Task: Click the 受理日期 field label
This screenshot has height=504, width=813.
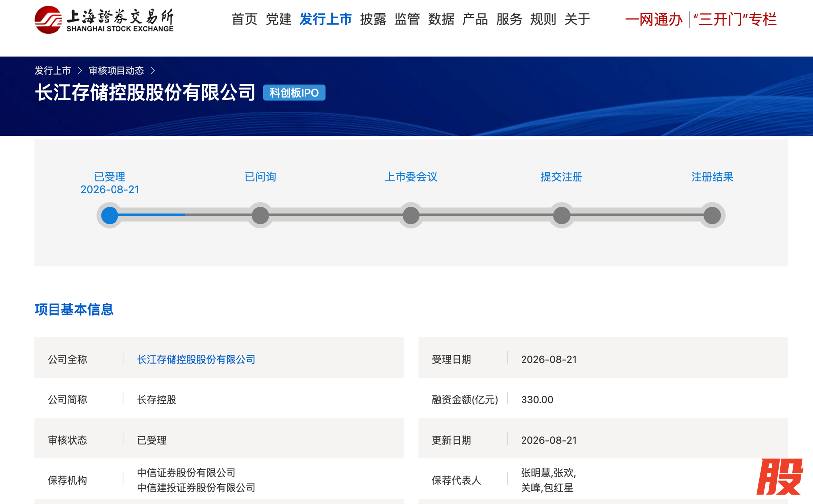Action: point(452,359)
